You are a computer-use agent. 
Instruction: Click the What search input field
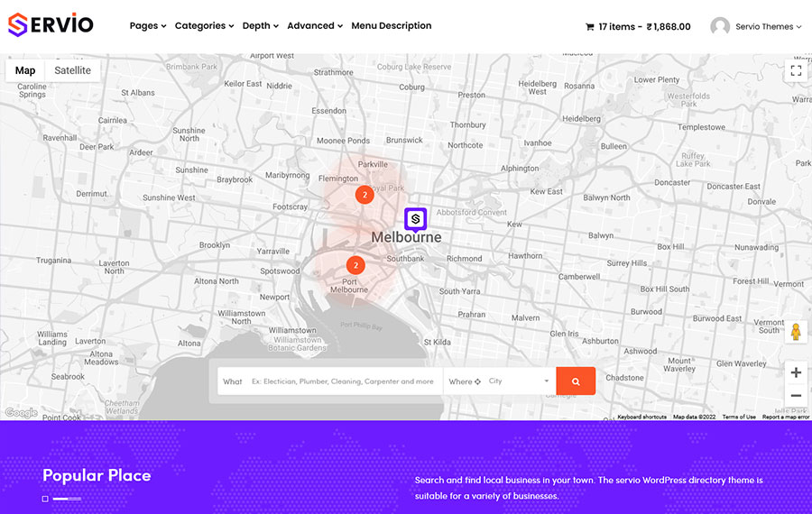click(343, 381)
